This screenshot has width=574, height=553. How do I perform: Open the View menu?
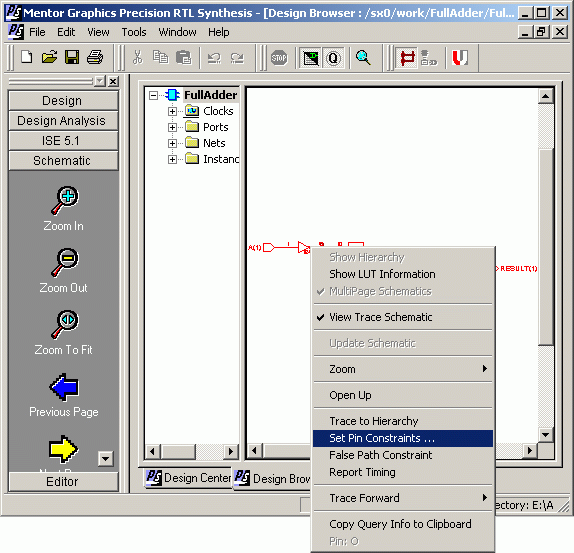coord(98,32)
